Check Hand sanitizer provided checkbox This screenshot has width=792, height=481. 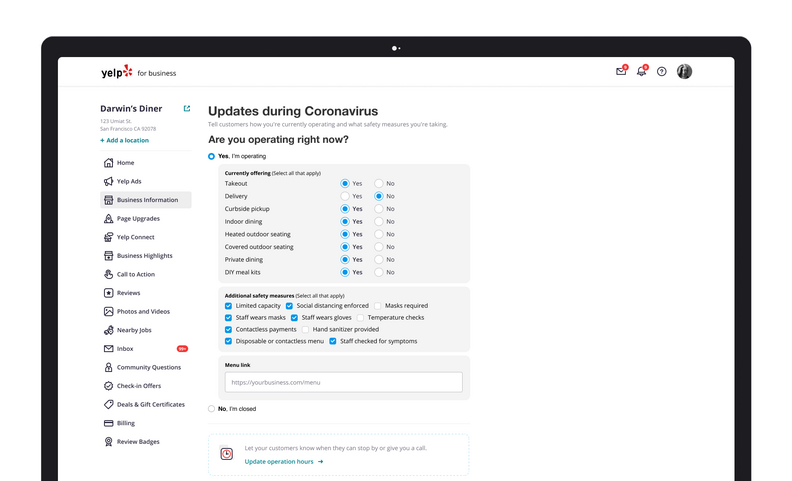coord(305,329)
